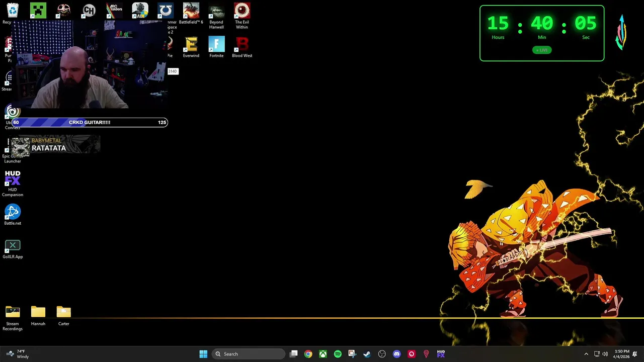Click the webcam overlay feed
The height and width of the screenshot is (362, 644).
(90, 64)
